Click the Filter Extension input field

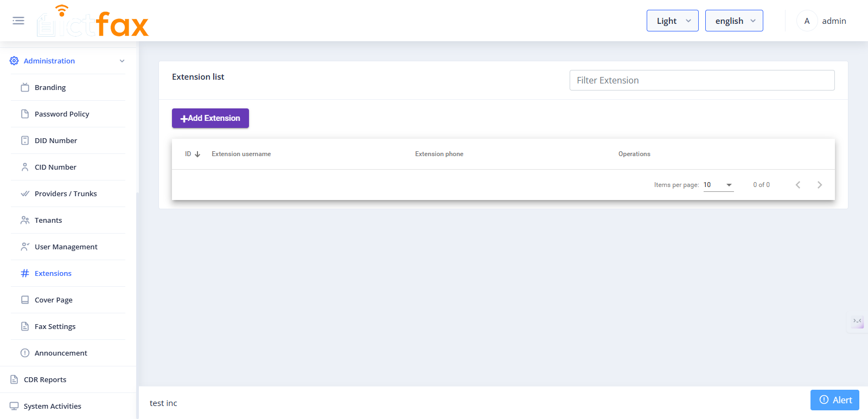coord(702,80)
